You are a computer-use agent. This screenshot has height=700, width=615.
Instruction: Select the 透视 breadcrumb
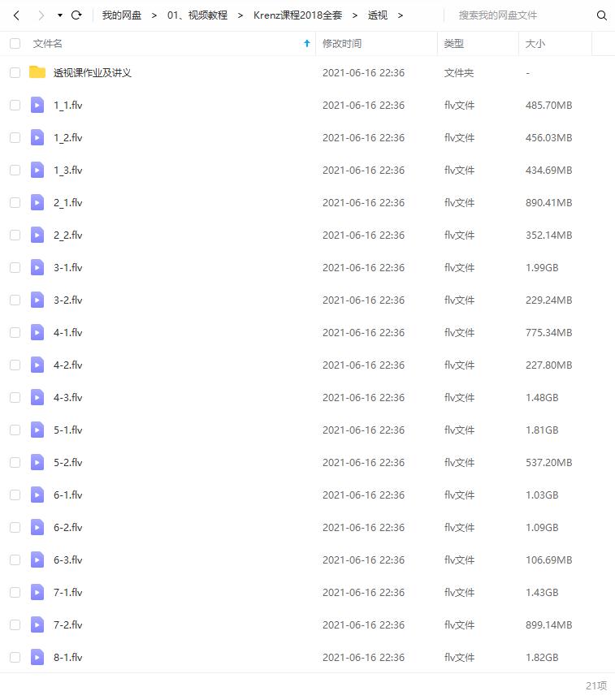pos(378,15)
